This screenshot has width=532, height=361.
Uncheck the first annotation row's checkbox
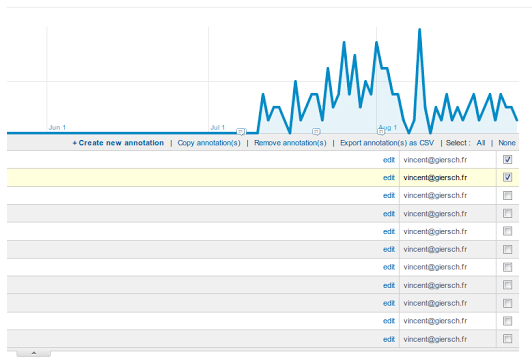click(507, 159)
